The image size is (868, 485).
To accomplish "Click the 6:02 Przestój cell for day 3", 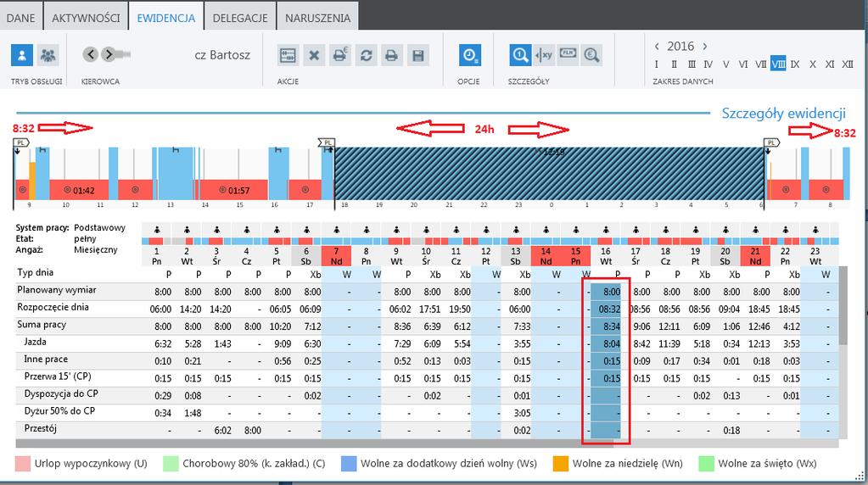I will pos(222,430).
